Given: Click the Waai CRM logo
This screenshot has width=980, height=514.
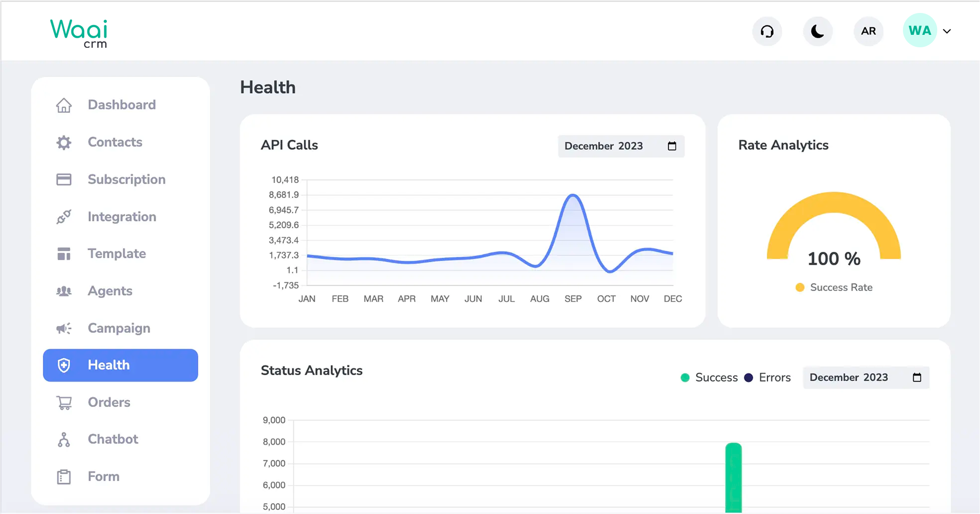Looking at the screenshot, I should click(x=79, y=33).
